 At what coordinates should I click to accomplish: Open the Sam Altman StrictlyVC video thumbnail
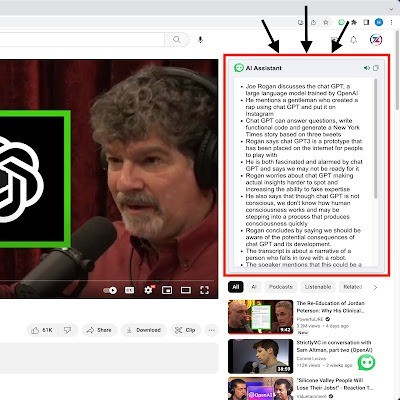point(260,356)
